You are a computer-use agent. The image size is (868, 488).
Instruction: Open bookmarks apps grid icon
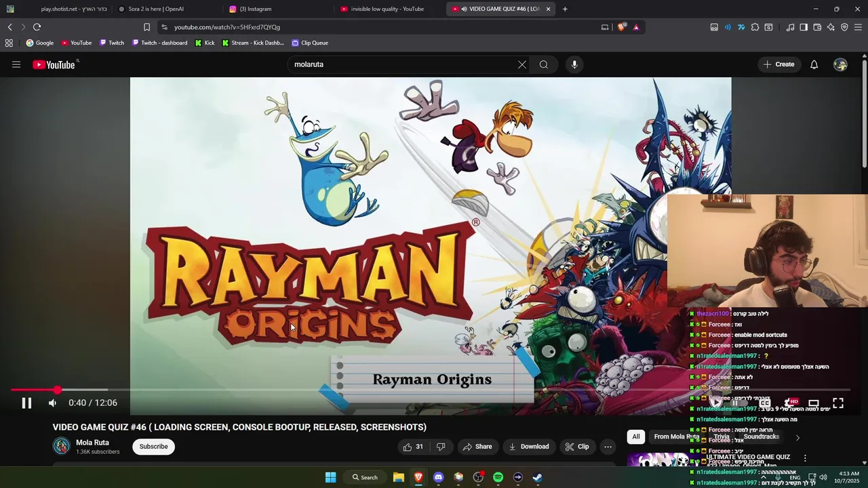9,43
